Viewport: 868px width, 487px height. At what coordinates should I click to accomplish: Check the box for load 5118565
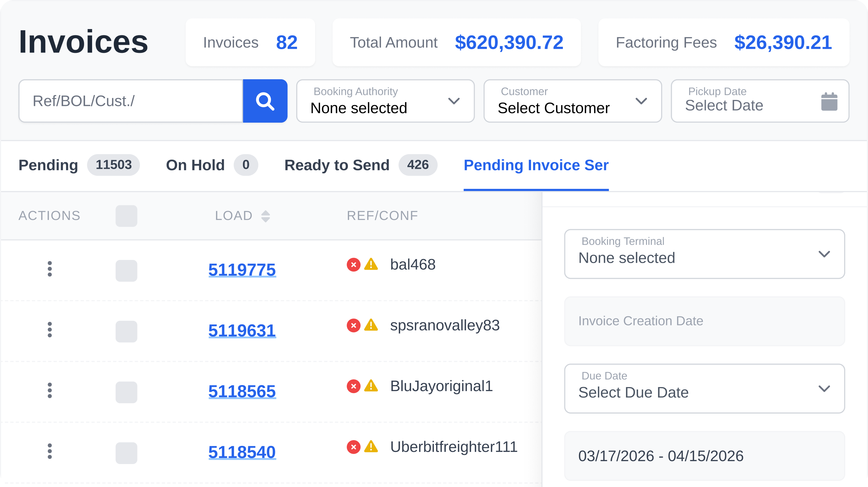126,392
